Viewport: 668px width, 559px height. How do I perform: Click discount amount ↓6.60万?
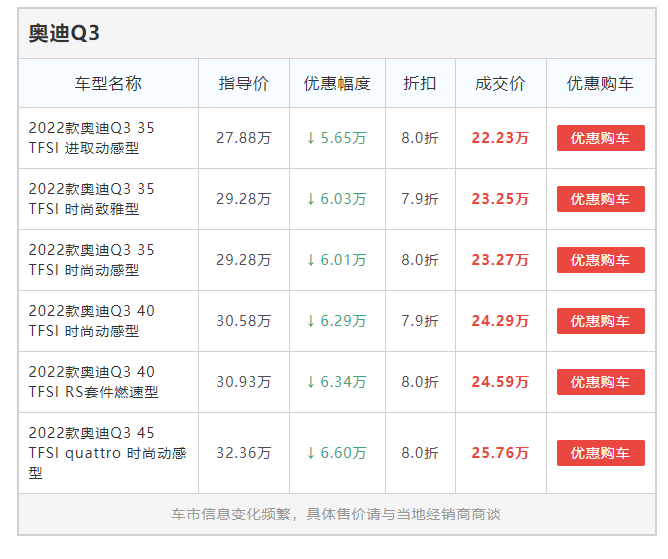337,453
